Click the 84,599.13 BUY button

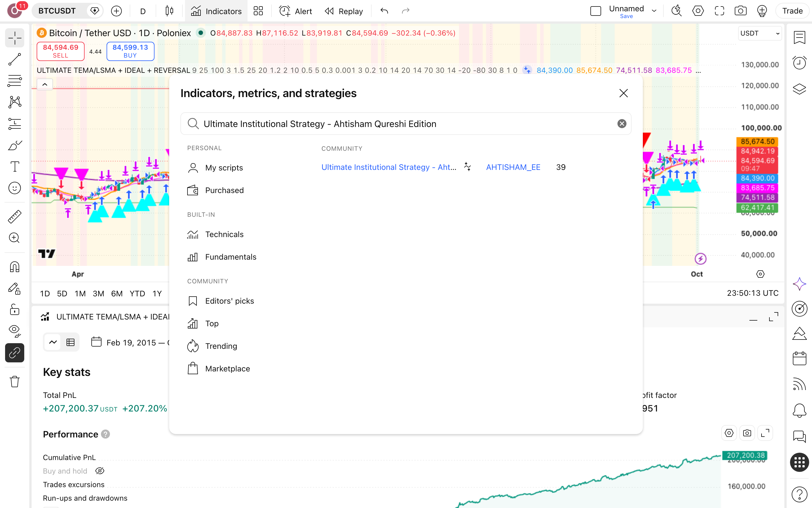[130, 51]
